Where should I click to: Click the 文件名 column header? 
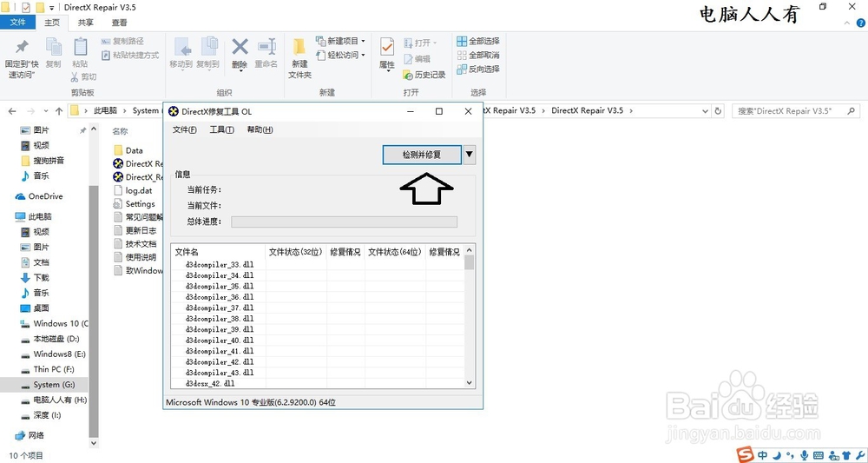point(218,252)
